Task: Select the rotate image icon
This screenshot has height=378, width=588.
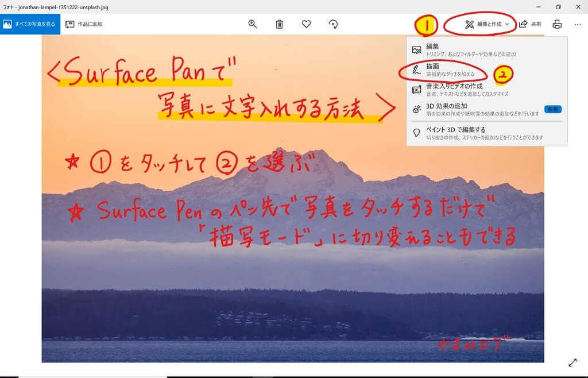Action: (x=333, y=24)
